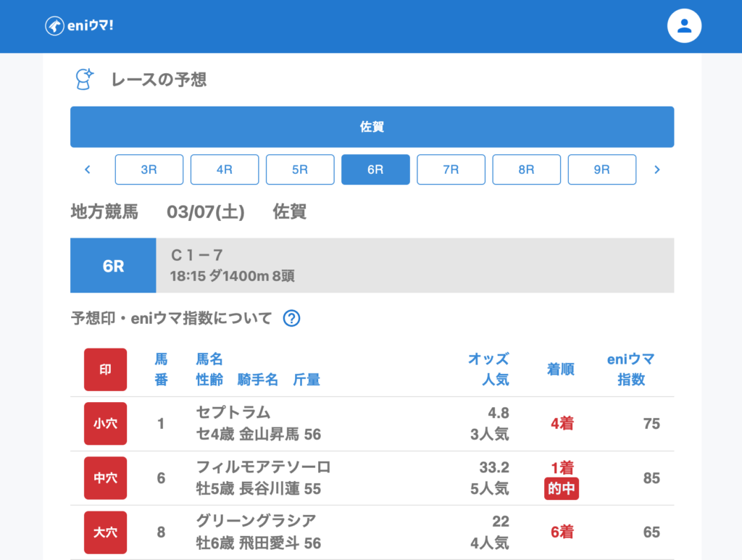Click the race prediction icon beside レースの予想
742x560 pixels.
click(x=85, y=79)
